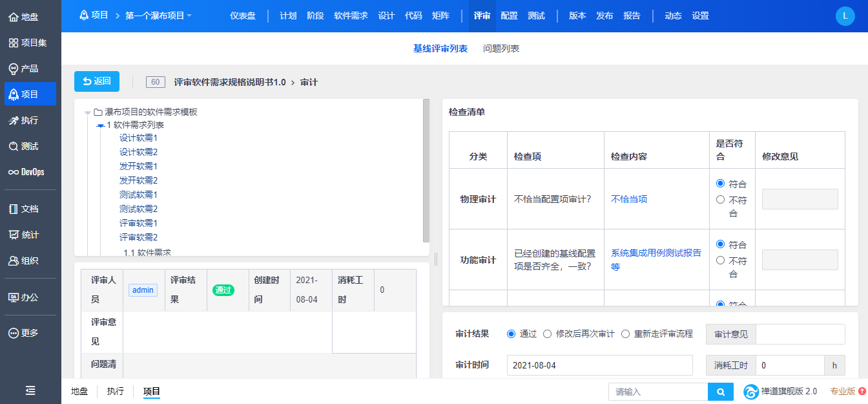This screenshot has height=404, width=868.
Task: Choose 重新走评审流程 radio option
Action: click(625, 334)
